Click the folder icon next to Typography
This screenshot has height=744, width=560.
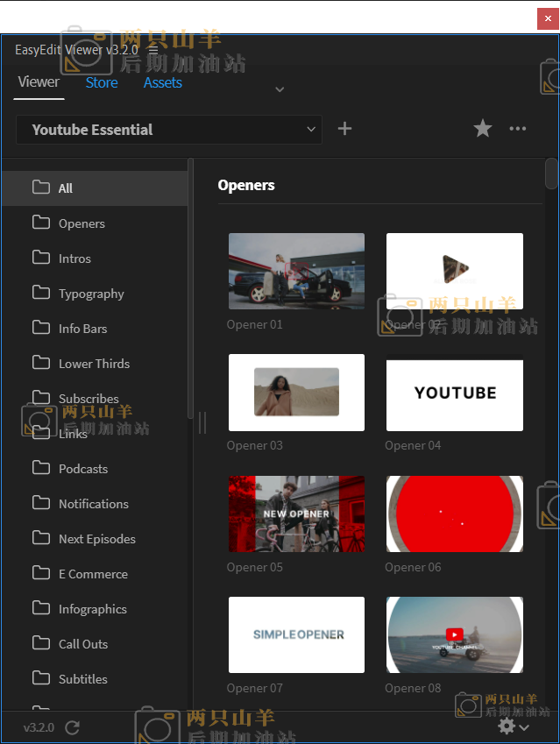tap(41, 293)
